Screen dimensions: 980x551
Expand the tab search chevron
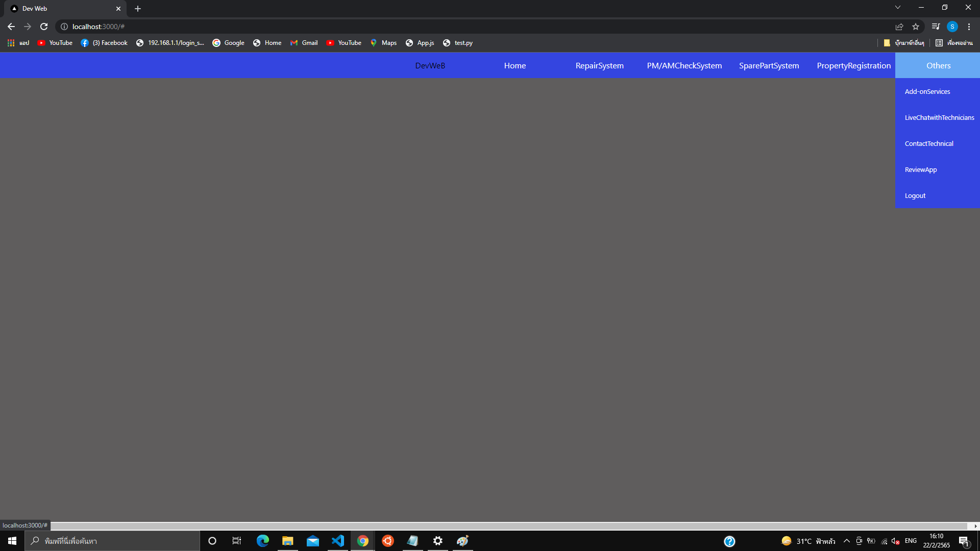coord(898,7)
